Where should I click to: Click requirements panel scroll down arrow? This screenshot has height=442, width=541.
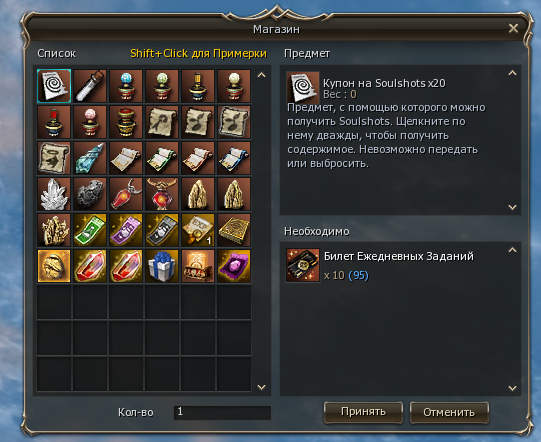coord(512,388)
